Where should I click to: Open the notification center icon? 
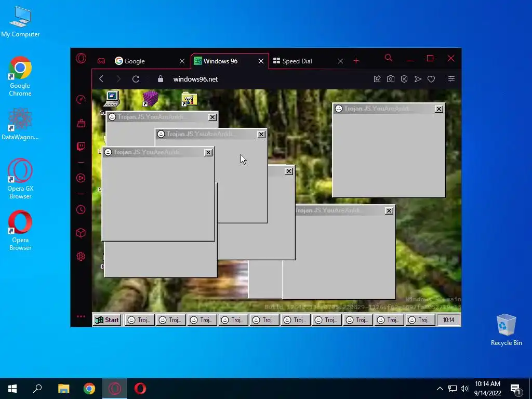(515, 389)
